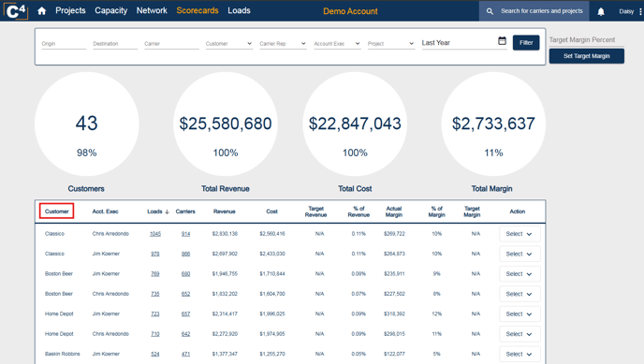The height and width of the screenshot is (364, 644).
Task: Open notifications bell icon
Action: pyautogui.click(x=600, y=11)
